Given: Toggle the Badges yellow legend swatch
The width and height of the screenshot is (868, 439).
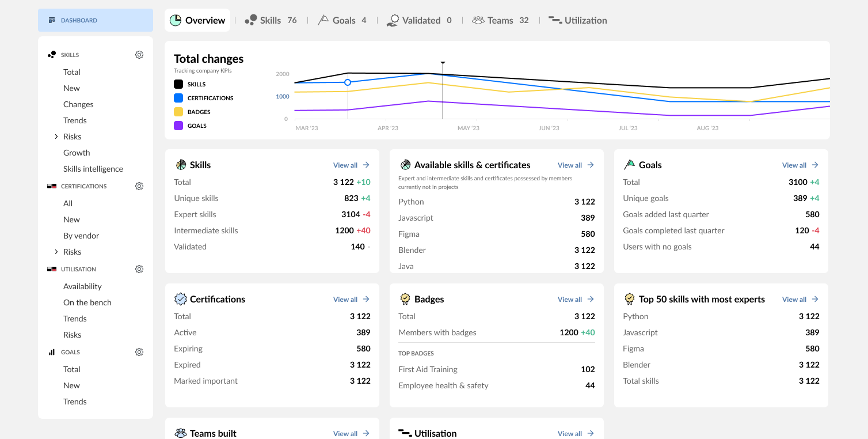Looking at the screenshot, I should (x=178, y=112).
